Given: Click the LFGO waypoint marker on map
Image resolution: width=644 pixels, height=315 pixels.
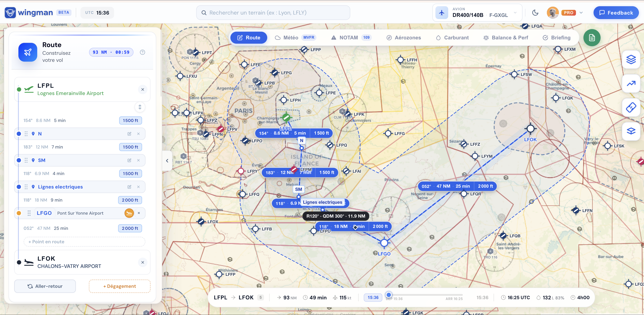Looking at the screenshot, I should [384, 242].
